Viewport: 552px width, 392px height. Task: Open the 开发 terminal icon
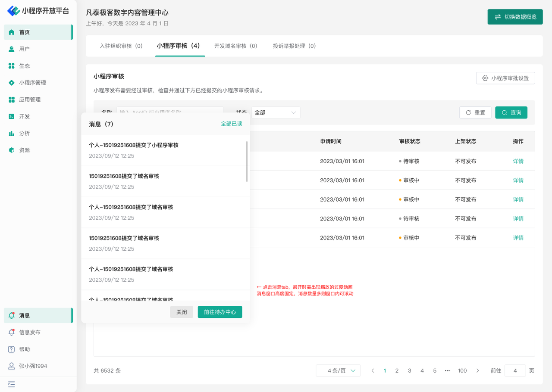point(12,116)
